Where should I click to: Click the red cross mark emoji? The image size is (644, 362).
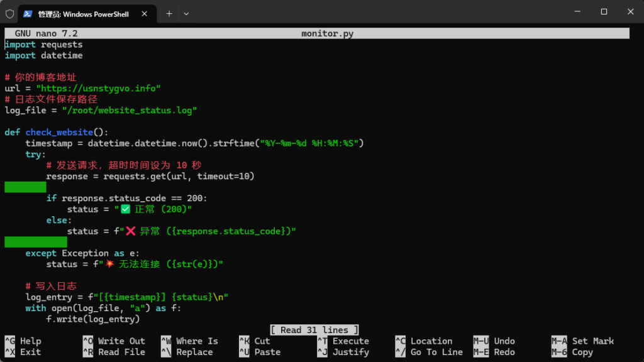(130, 231)
